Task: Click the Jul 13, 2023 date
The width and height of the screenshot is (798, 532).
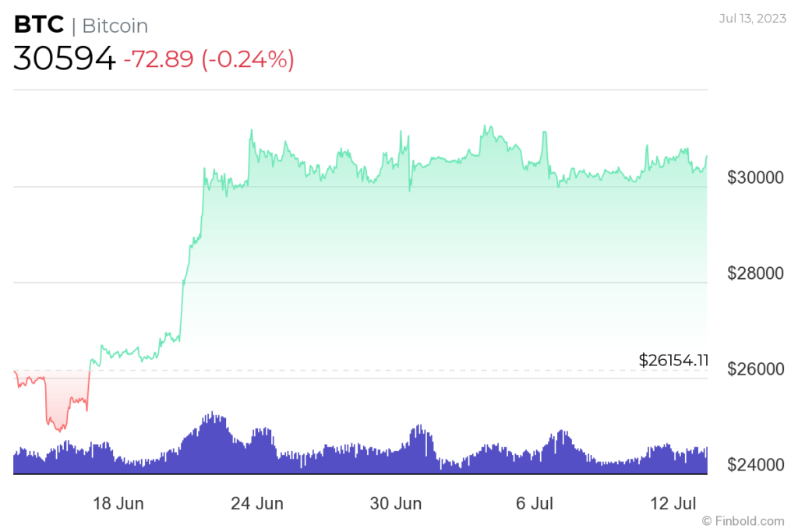Action: 753,19
